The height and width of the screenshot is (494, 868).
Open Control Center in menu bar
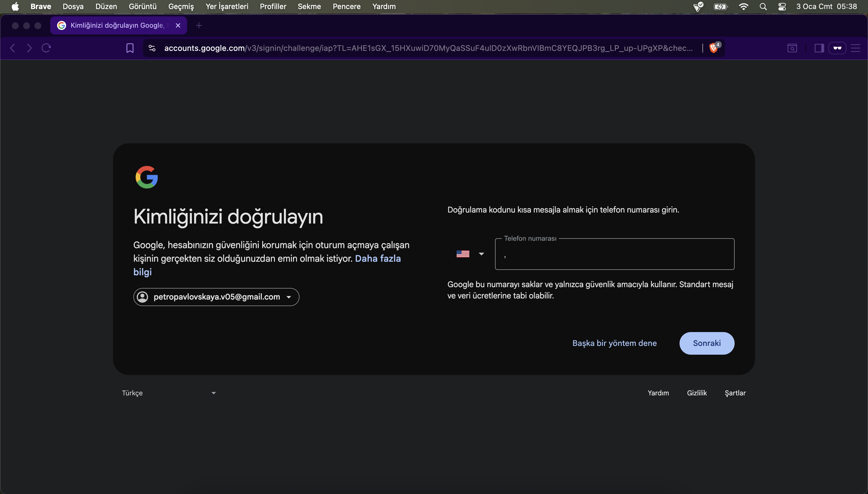(782, 6)
